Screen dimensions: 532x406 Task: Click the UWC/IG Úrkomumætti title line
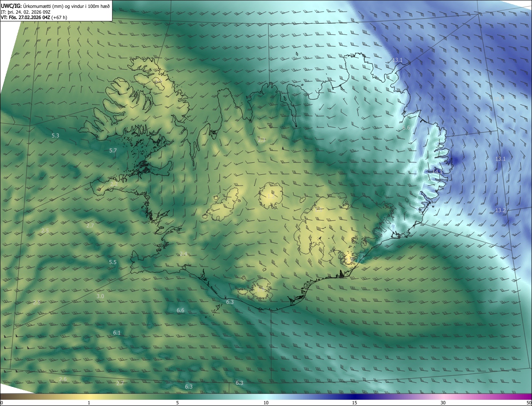pyautogui.click(x=55, y=5)
